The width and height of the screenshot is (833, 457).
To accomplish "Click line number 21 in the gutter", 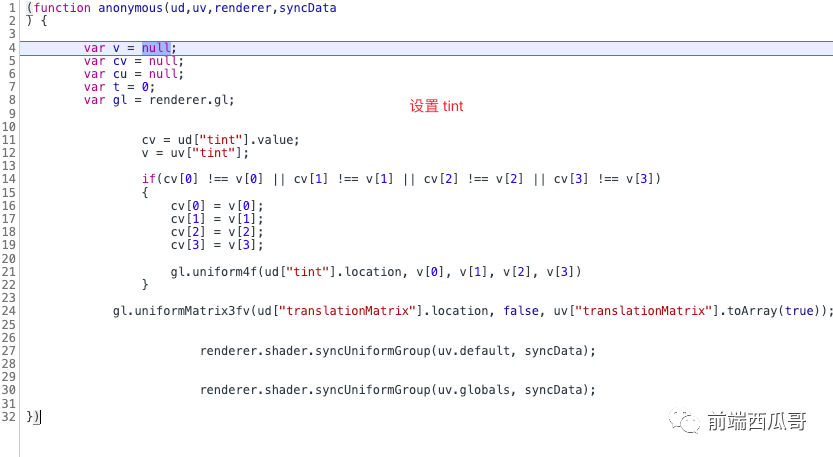I will pos(8,272).
